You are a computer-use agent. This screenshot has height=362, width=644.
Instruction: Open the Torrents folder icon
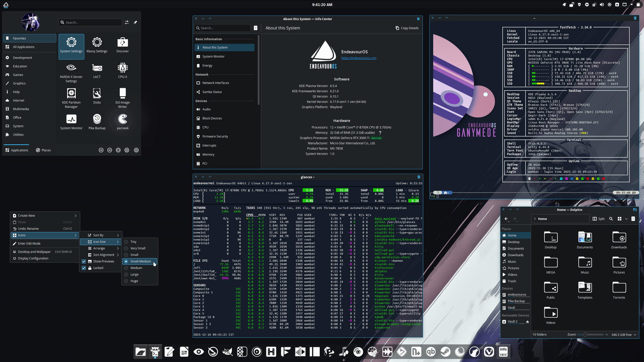(619, 288)
